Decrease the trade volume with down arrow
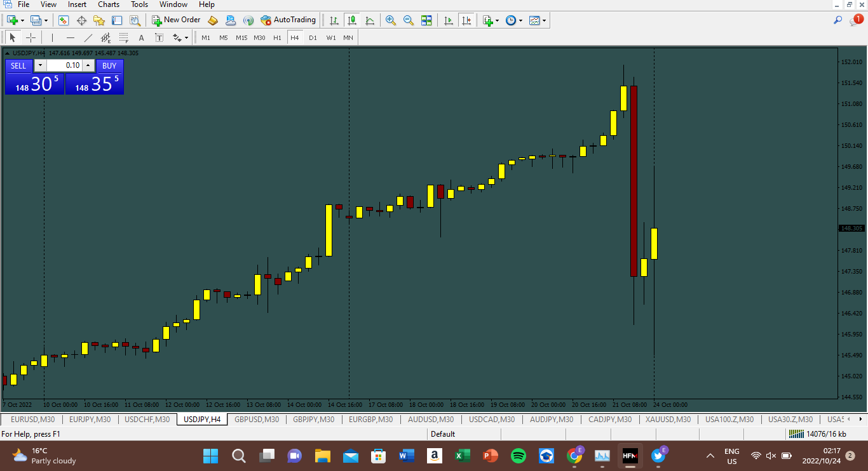Image resolution: width=868 pixels, height=471 pixels. [x=40, y=65]
